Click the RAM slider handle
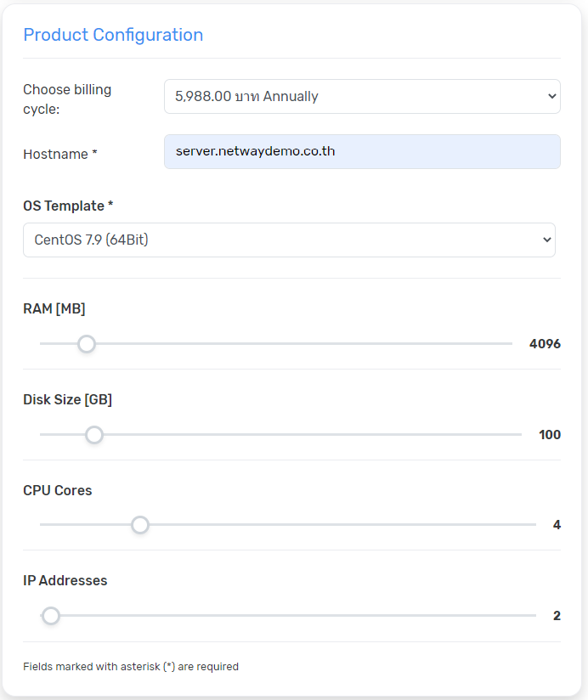Screen dimensions: 588x700 [x=86, y=344]
